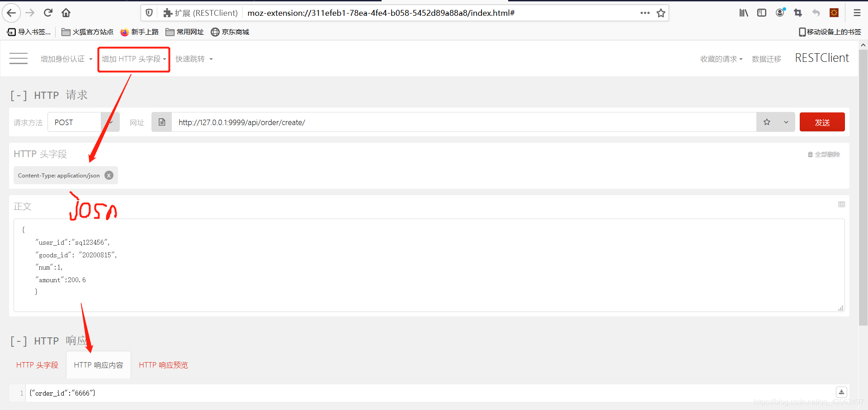
Task: Click the tracking protection shield icon
Action: click(149, 13)
